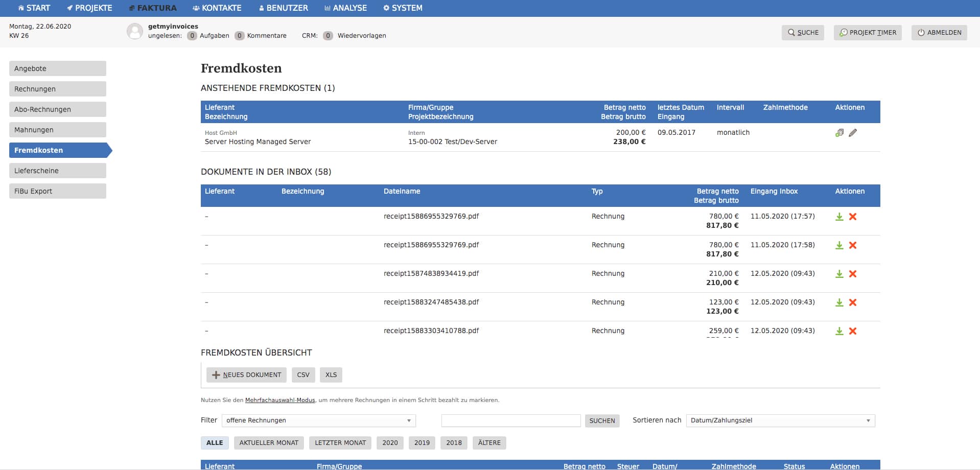The image size is (980, 470).
Task: Open the Sortieren nach Datum/Zahlungsziel dropdown
Action: click(780, 420)
